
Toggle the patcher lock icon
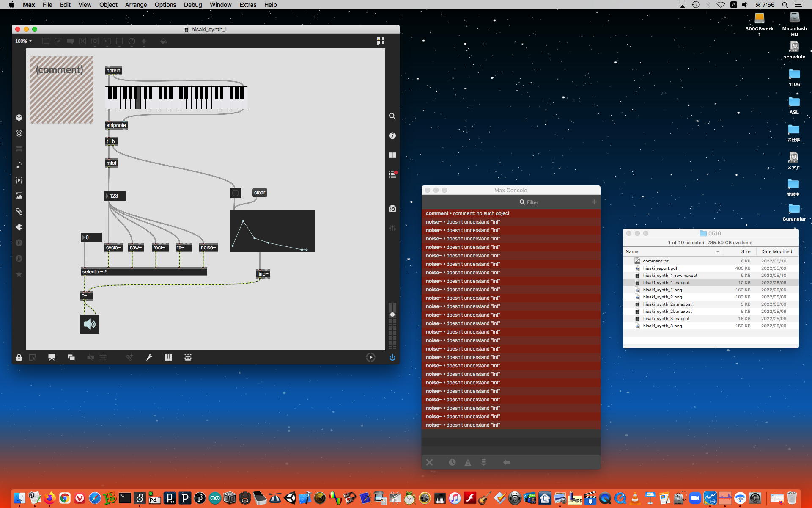[x=19, y=358]
